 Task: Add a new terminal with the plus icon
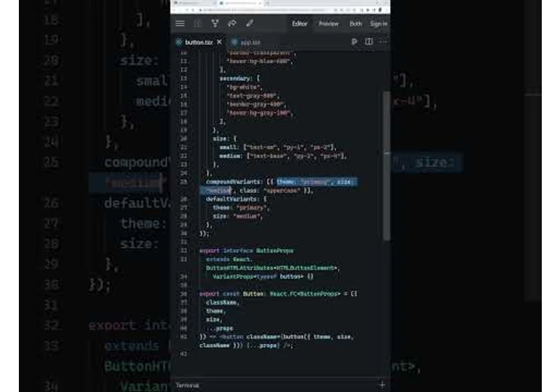(x=382, y=384)
